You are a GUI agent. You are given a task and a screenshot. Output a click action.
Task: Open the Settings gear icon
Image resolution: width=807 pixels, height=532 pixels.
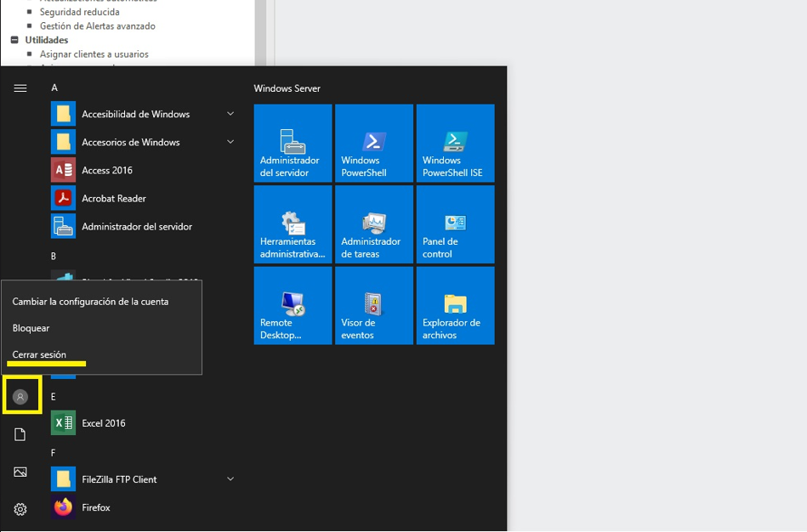point(20,509)
